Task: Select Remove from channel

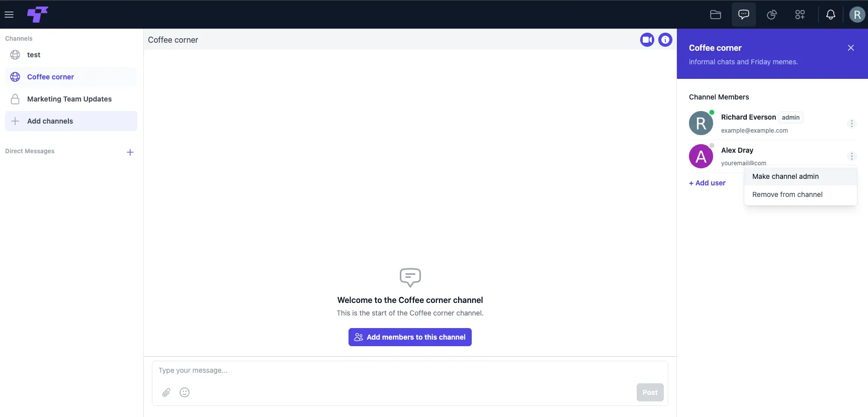Action: (801, 194)
